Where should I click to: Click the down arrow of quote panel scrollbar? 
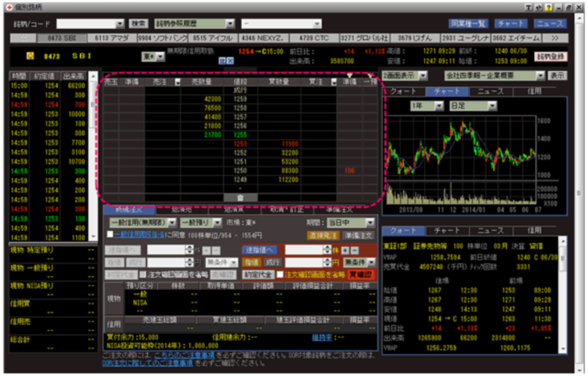(x=563, y=349)
